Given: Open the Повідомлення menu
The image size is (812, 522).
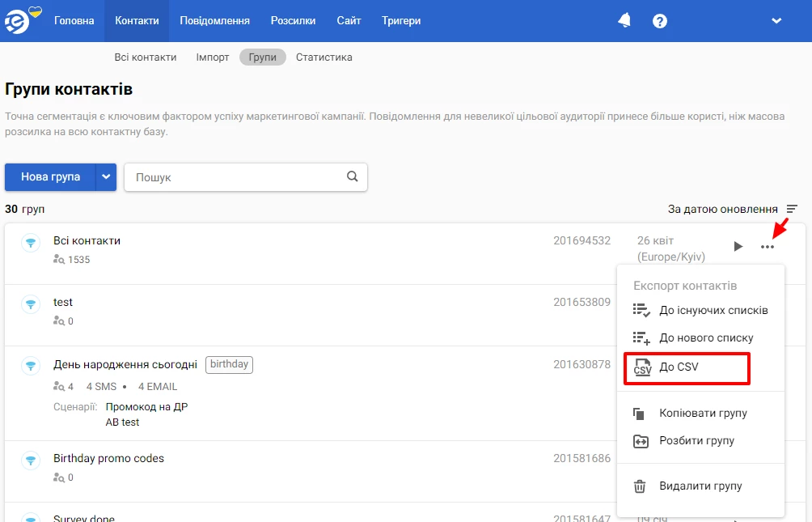Looking at the screenshot, I should pyautogui.click(x=214, y=21).
